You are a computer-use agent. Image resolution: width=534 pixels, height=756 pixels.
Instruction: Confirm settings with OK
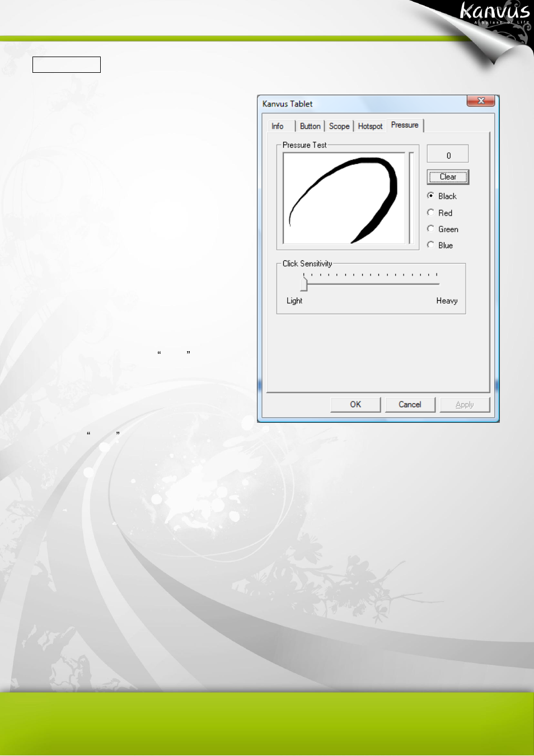pos(355,404)
